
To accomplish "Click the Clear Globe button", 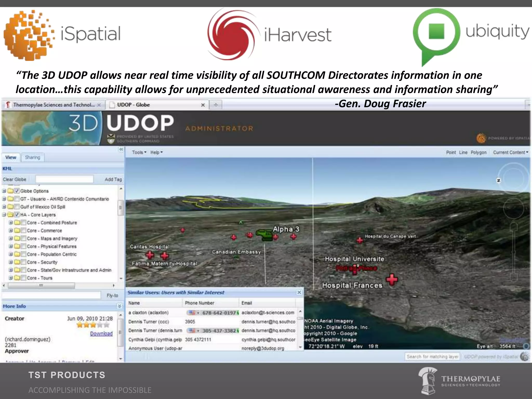I will [15, 179].
